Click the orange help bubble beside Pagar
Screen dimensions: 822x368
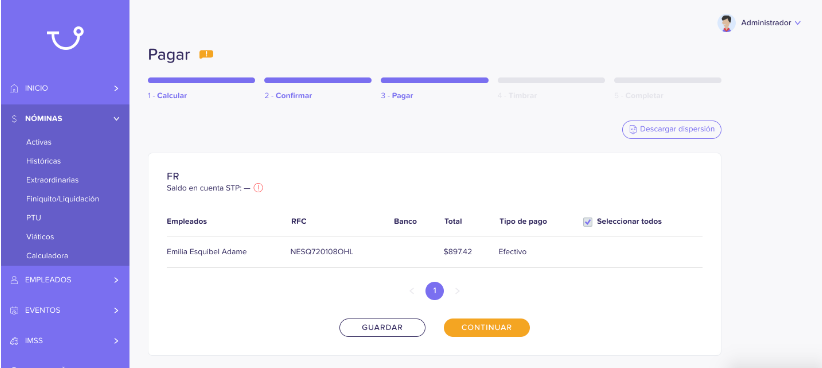(206, 54)
